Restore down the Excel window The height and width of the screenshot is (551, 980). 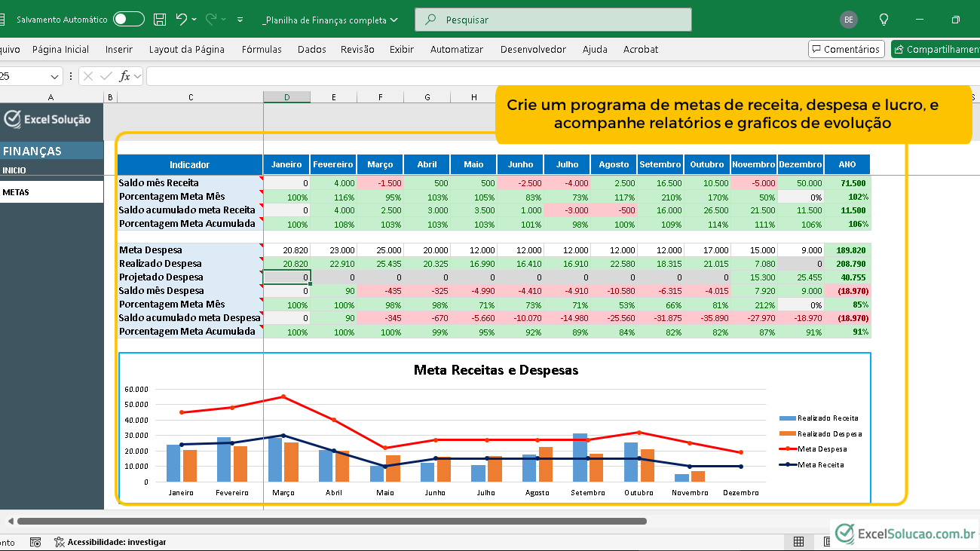point(956,20)
